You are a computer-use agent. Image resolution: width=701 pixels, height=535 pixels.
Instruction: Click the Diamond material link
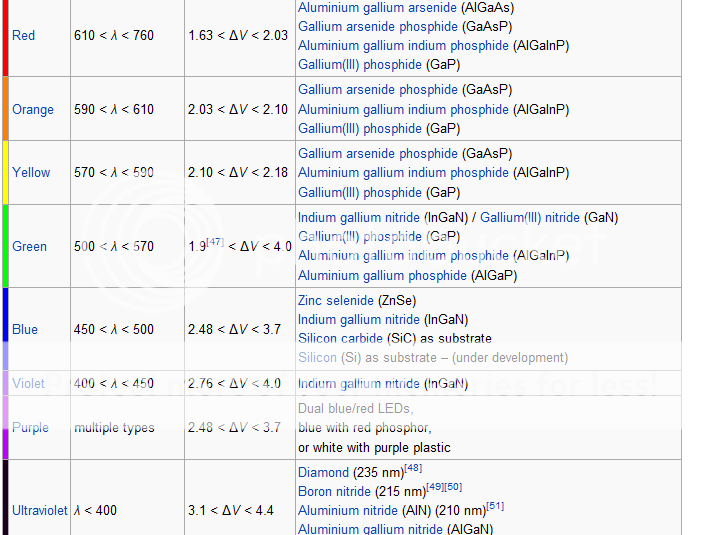[324, 473]
